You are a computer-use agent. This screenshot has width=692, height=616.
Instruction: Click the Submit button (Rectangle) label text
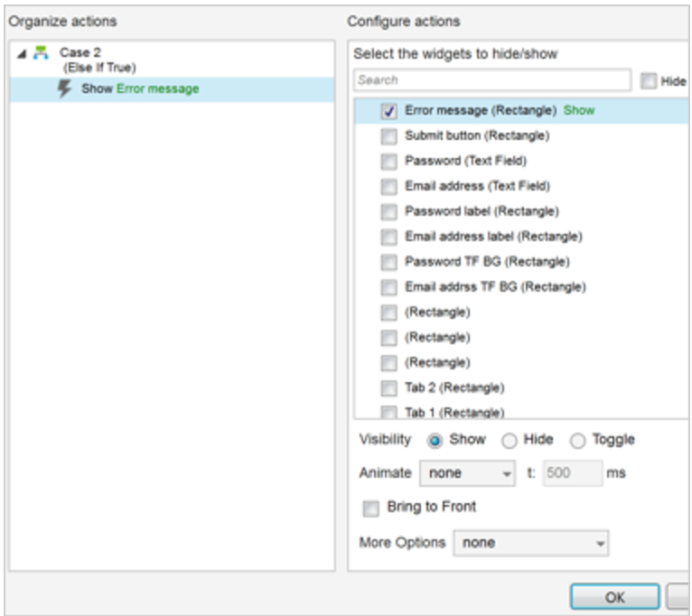click(x=477, y=135)
